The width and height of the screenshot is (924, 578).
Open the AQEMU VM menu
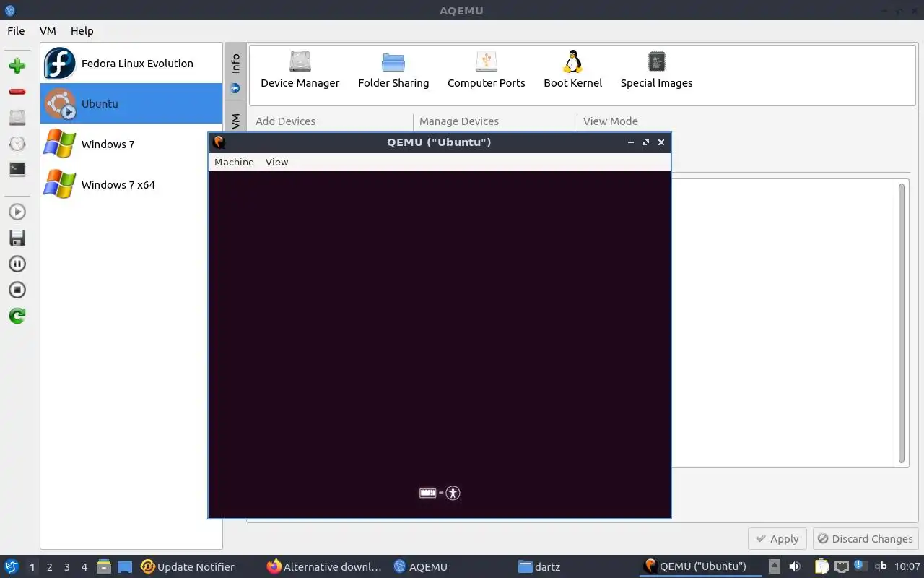[48, 31]
